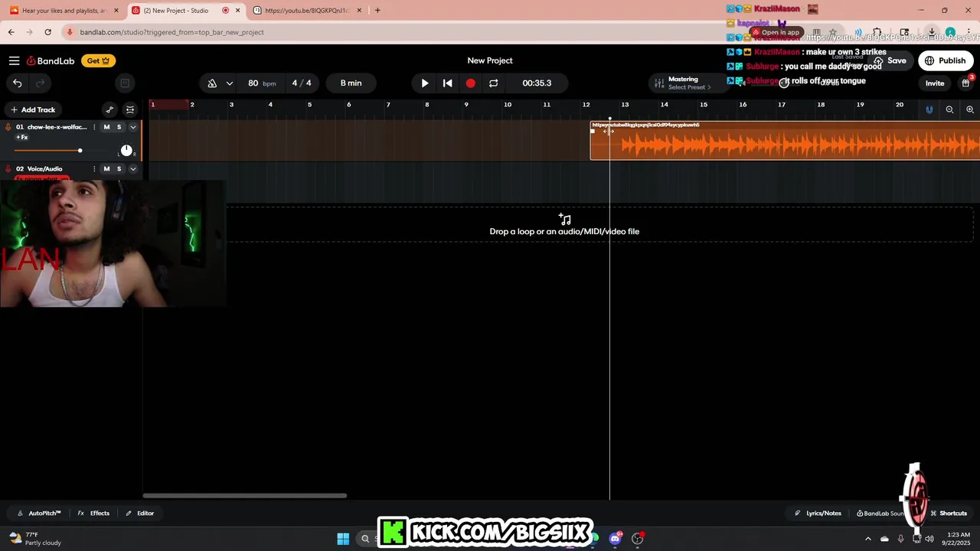Open the BandLab hamburger menu
980x551 pixels.
tap(14, 60)
